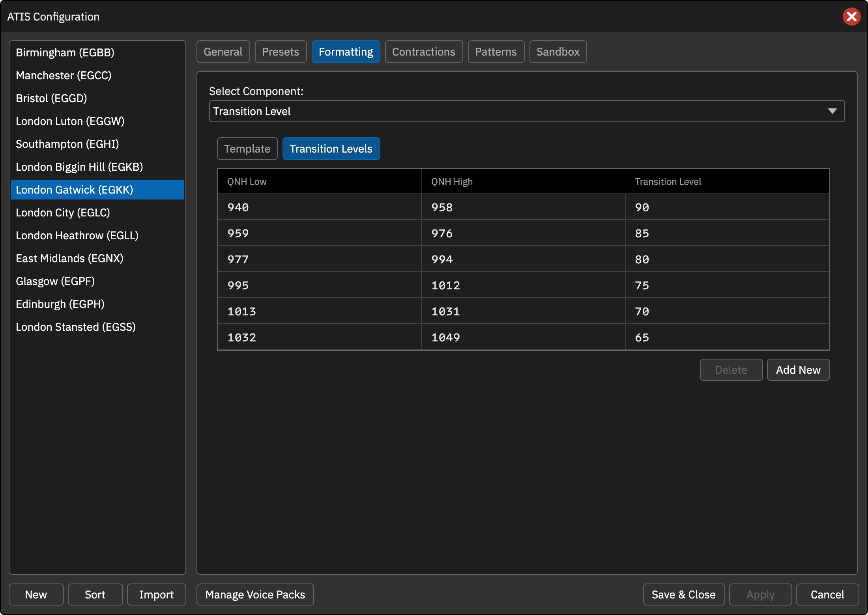The image size is (868, 615).
Task: Click Save & Close
Action: [684, 594]
